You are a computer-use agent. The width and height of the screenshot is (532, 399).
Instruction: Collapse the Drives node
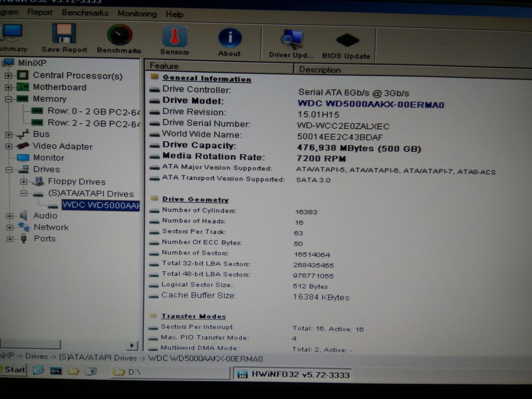(9, 170)
